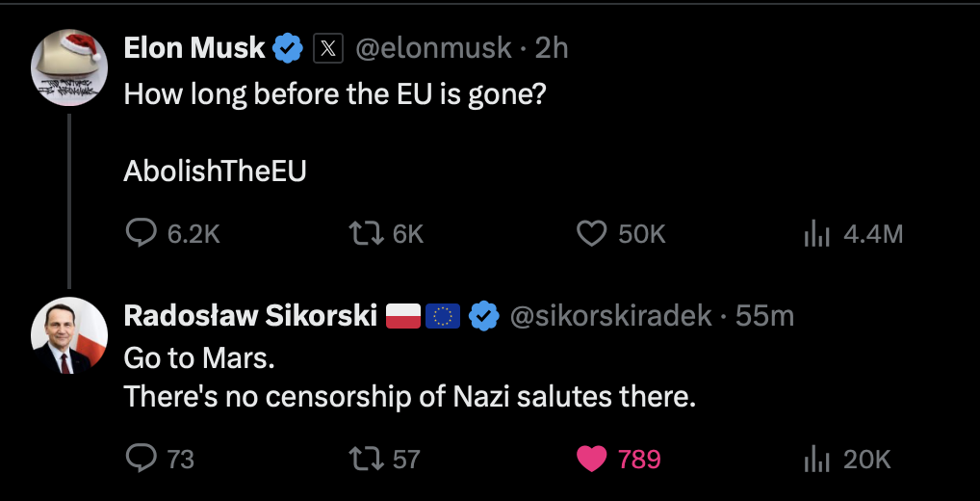Repost Elon Musk's EU tweet

(363, 233)
